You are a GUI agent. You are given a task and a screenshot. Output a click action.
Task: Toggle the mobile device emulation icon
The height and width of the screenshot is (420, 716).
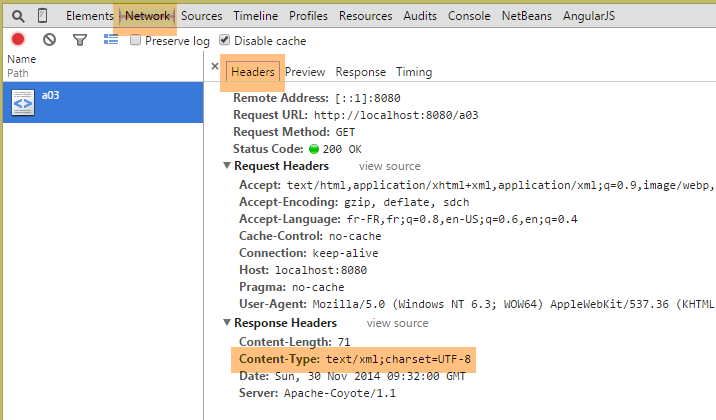pyautogui.click(x=42, y=16)
